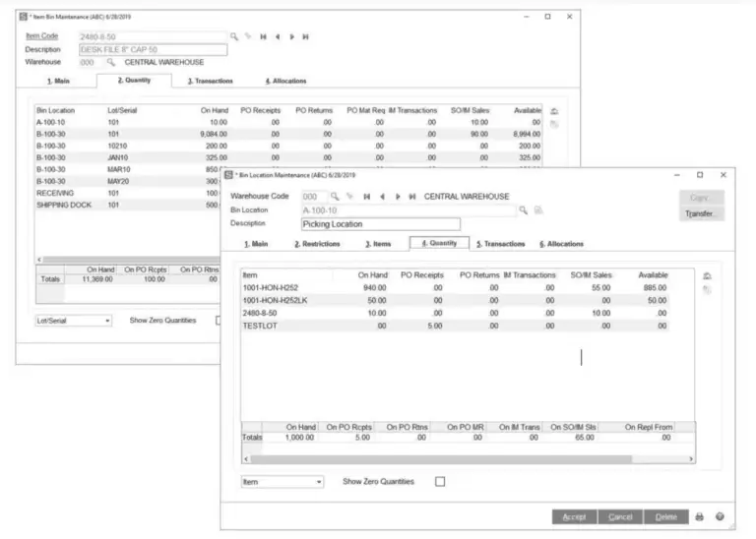Click the Description field with Picking Location
The height and width of the screenshot is (539, 756).
point(380,224)
